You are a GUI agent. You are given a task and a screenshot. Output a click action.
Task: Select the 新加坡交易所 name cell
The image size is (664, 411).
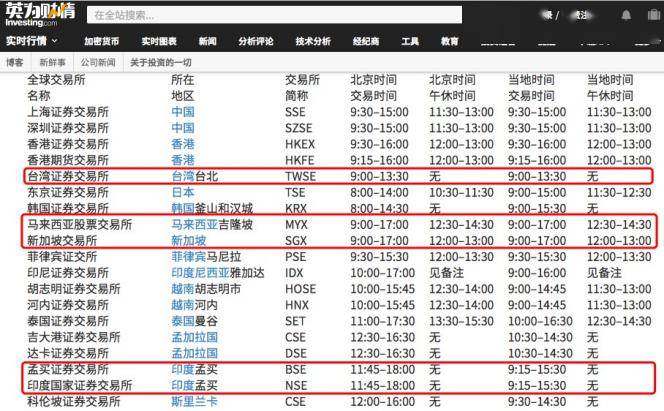tap(62, 241)
